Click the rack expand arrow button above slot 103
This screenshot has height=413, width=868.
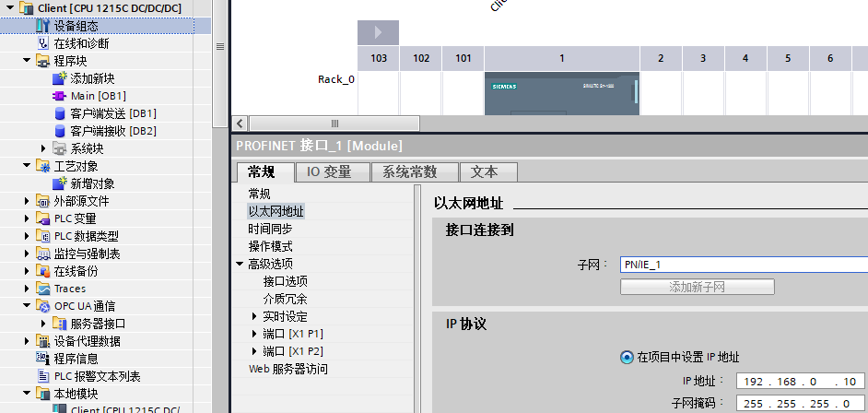(378, 33)
